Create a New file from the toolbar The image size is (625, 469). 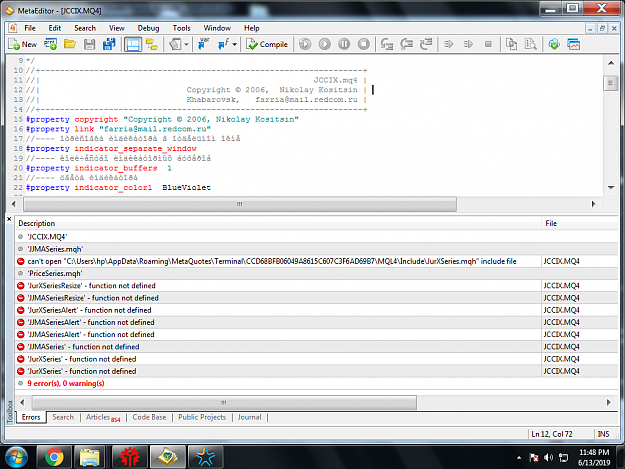click(23, 44)
